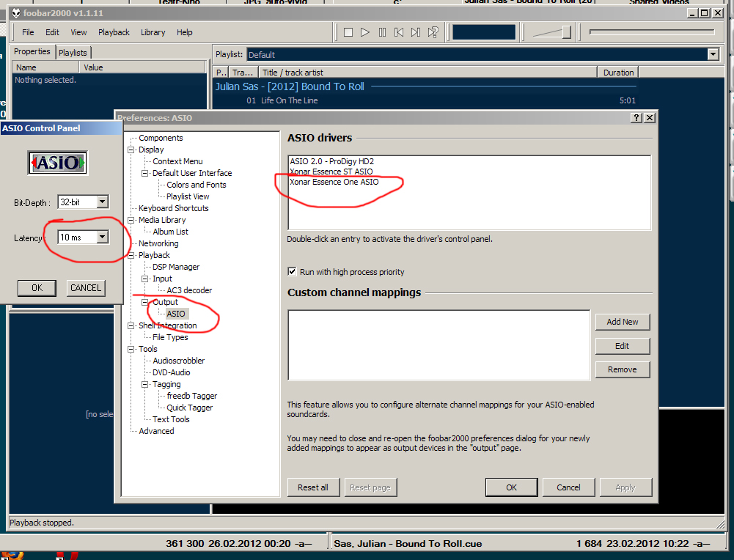This screenshot has height=560, width=734.
Task: Open Networking preferences page
Action: coord(158,243)
